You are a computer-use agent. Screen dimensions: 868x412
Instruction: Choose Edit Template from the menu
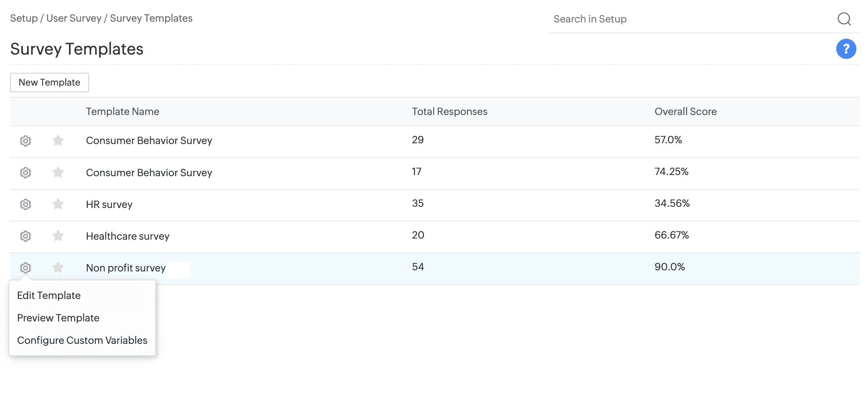tap(49, 295)
